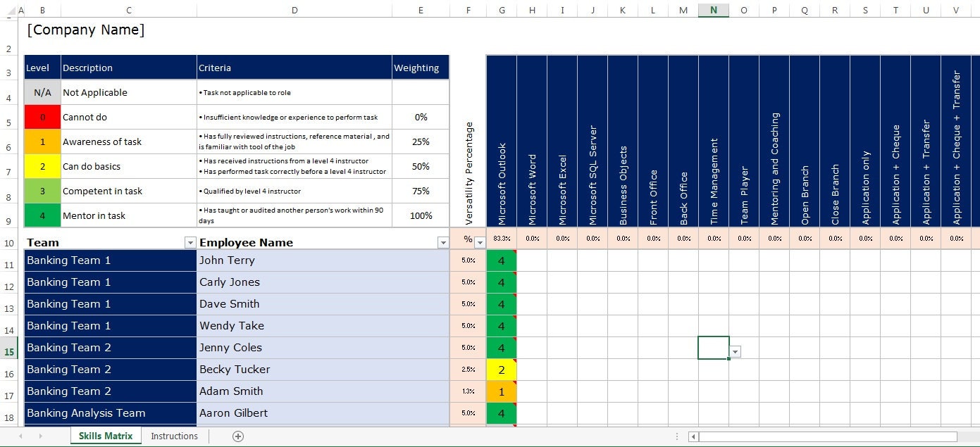
Task: Select the 'Aaron Gilbert' name cell
Action: point(323,413)
